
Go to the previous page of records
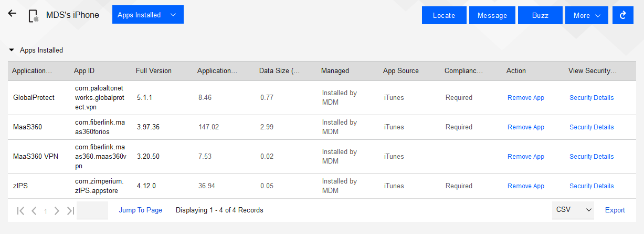click(34, 211)
